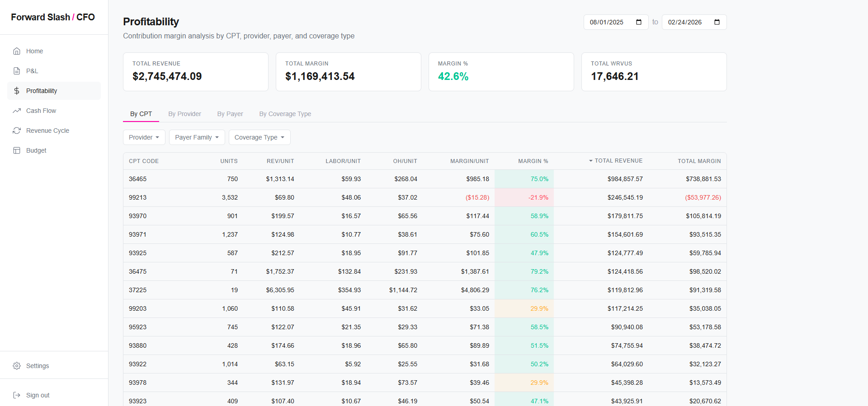The height and width of the screenshot is (406, 868).
Task: Click the 75.0% margin cell for 36465
Action: 524,179
